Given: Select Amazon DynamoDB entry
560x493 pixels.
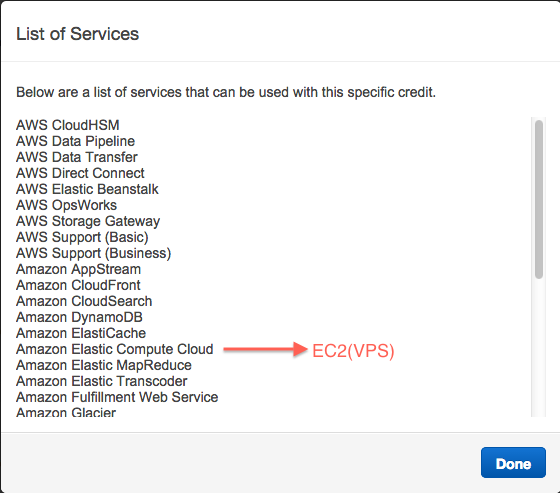Looking at the screenshot, I should click(79, 317).
